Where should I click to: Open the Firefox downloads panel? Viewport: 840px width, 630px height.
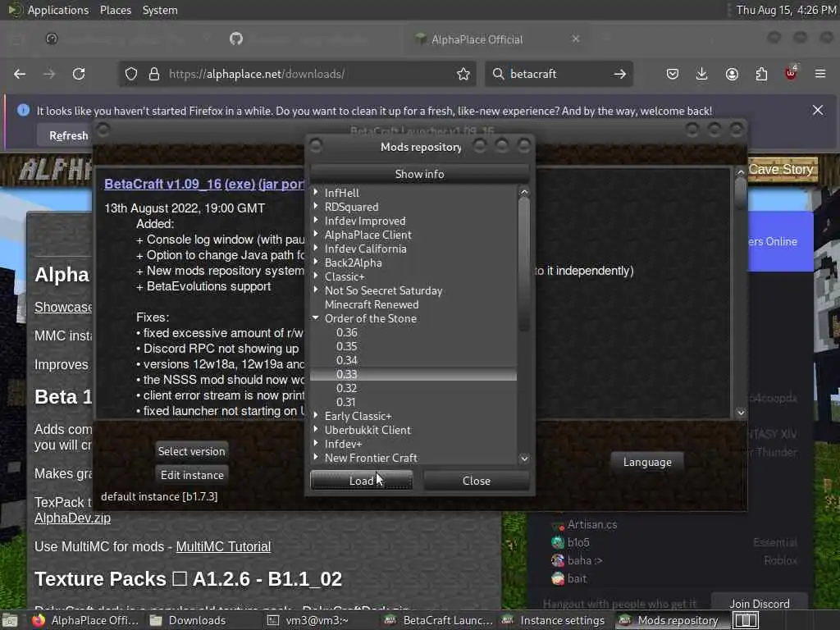pyautogui.click(x=702, y=74)
